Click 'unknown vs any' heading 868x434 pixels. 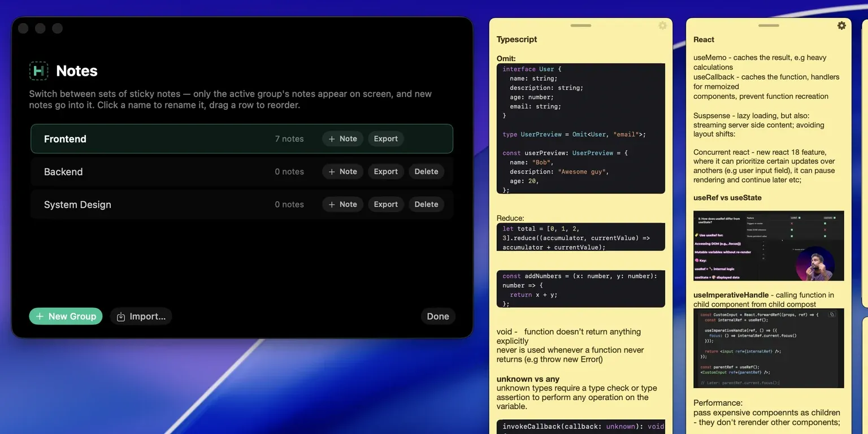tap(528, 379)
